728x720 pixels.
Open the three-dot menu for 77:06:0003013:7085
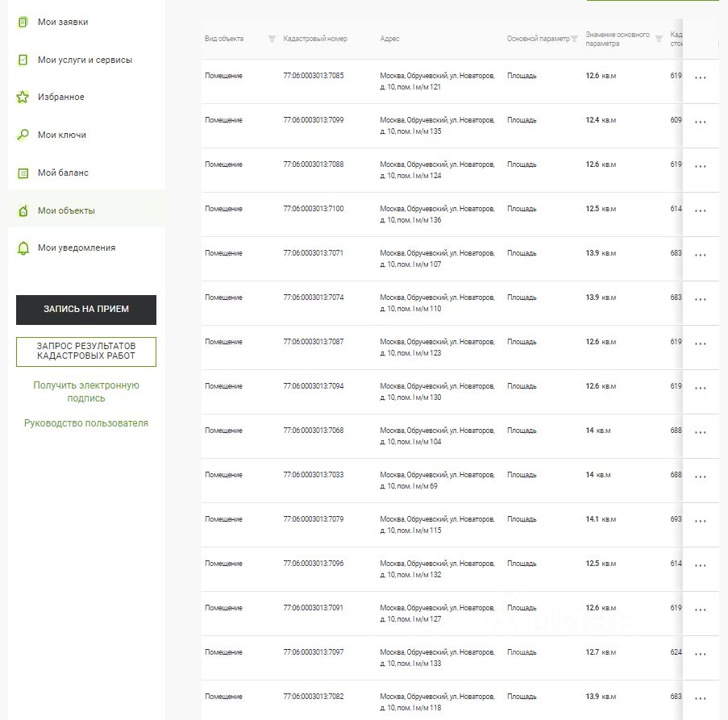click(700, 77)
